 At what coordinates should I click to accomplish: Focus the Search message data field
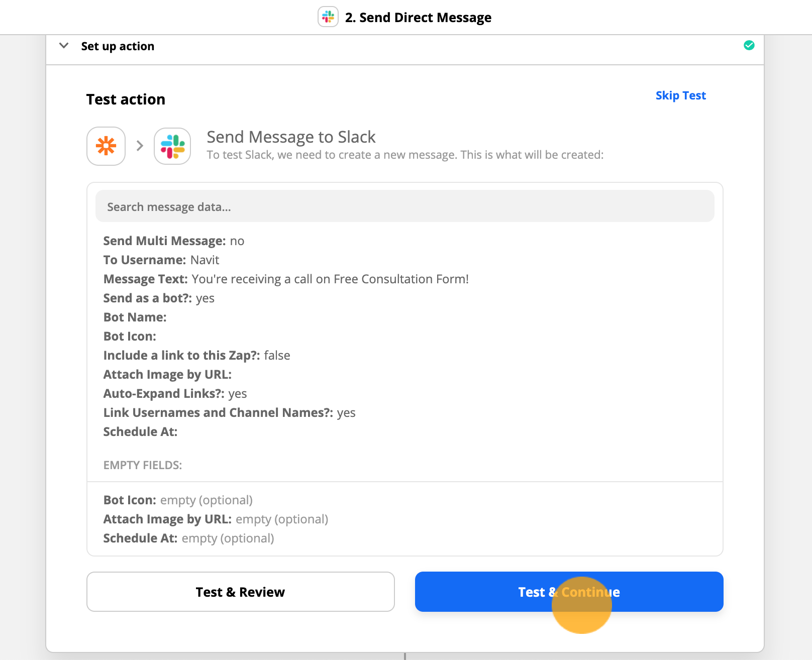404,206
